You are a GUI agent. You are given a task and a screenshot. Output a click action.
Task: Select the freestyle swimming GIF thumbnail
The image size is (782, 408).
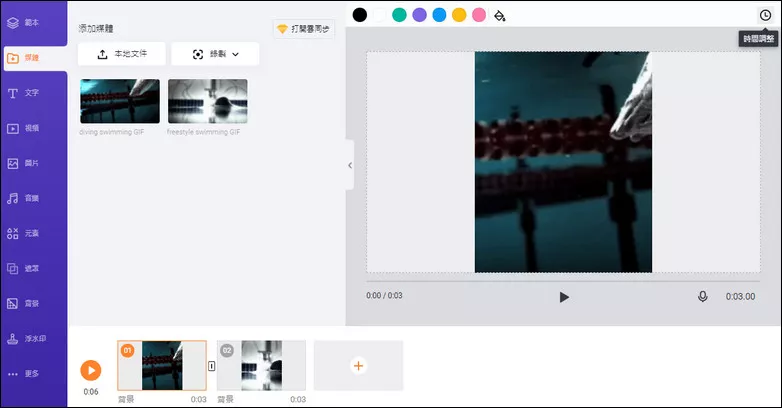tap(207, 101)
